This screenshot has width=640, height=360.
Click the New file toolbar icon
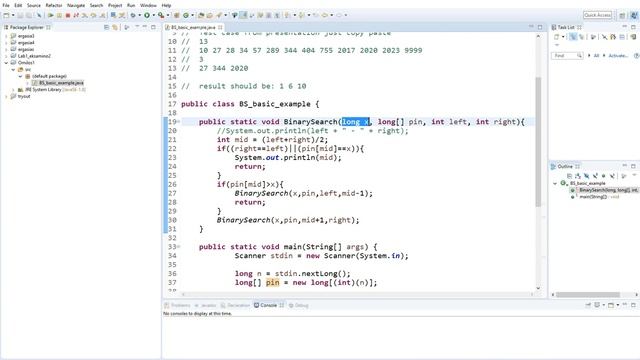7,15
